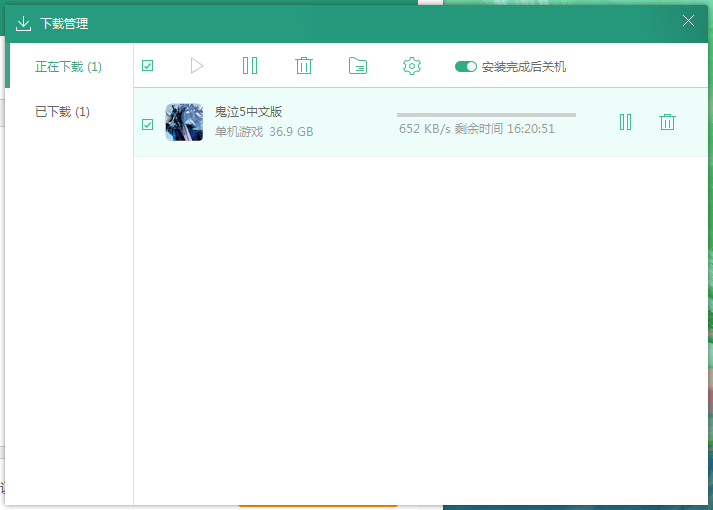Pause all downloads from the toolbar
713x510 pixels.
(x=250, y=66)
